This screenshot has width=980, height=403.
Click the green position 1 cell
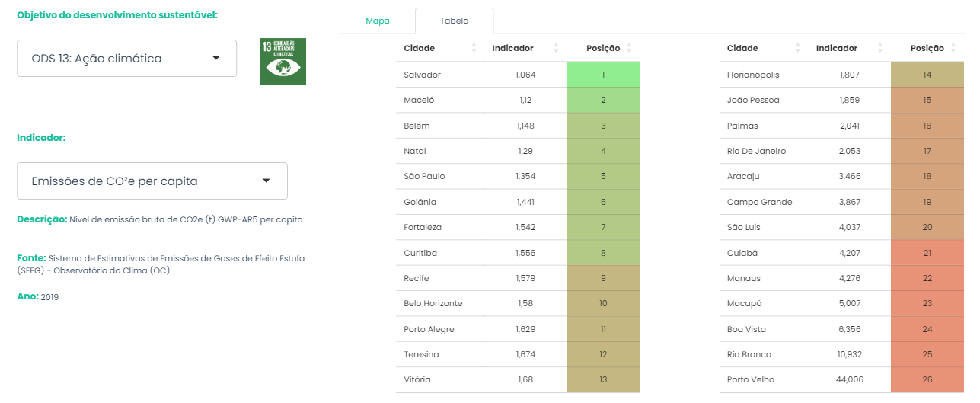coord(603,75)
